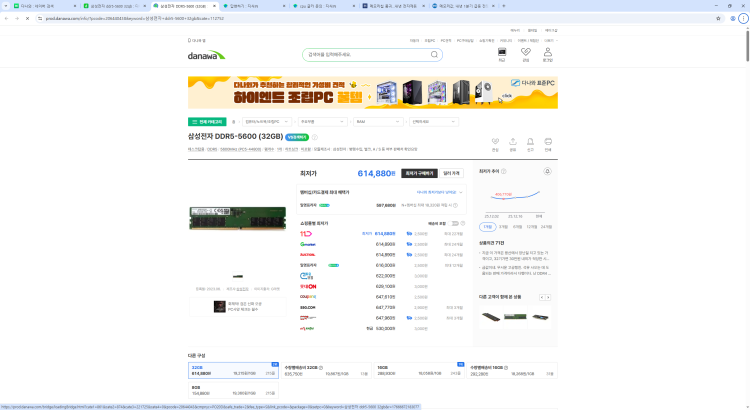Viewport: 750px width, 410px height.
Task: Click the green all categories button
Action: (204, 121)
